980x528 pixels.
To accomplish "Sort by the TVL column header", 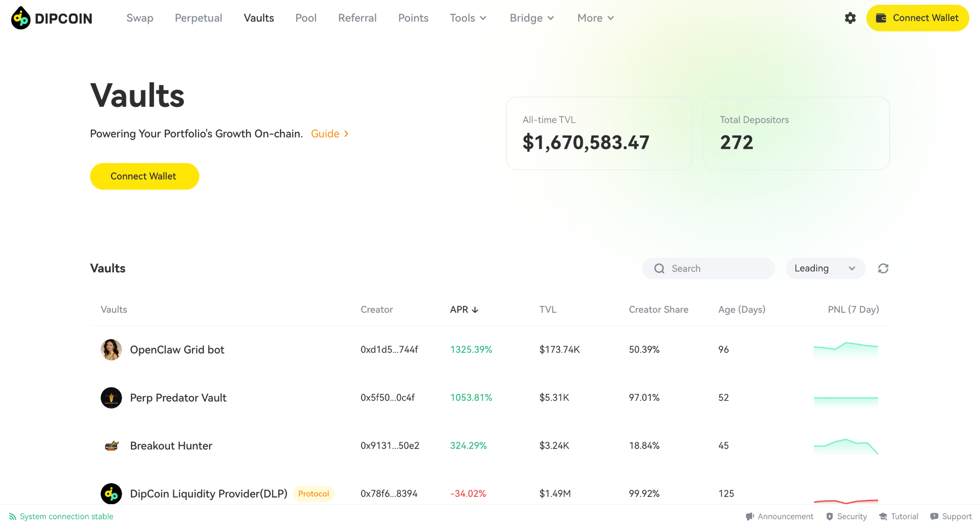I will pyautogui.click(x=548, y=310).
